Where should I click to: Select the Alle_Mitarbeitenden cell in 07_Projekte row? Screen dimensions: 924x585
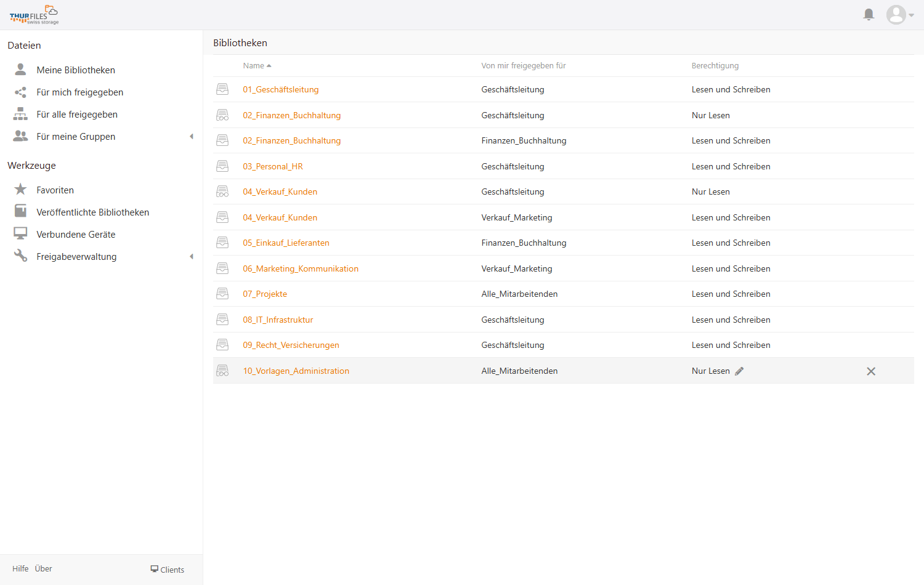click(519, 294)
